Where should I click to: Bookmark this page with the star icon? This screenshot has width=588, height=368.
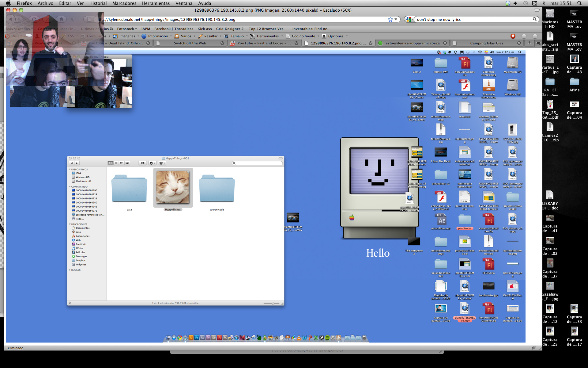coord(390,19)
